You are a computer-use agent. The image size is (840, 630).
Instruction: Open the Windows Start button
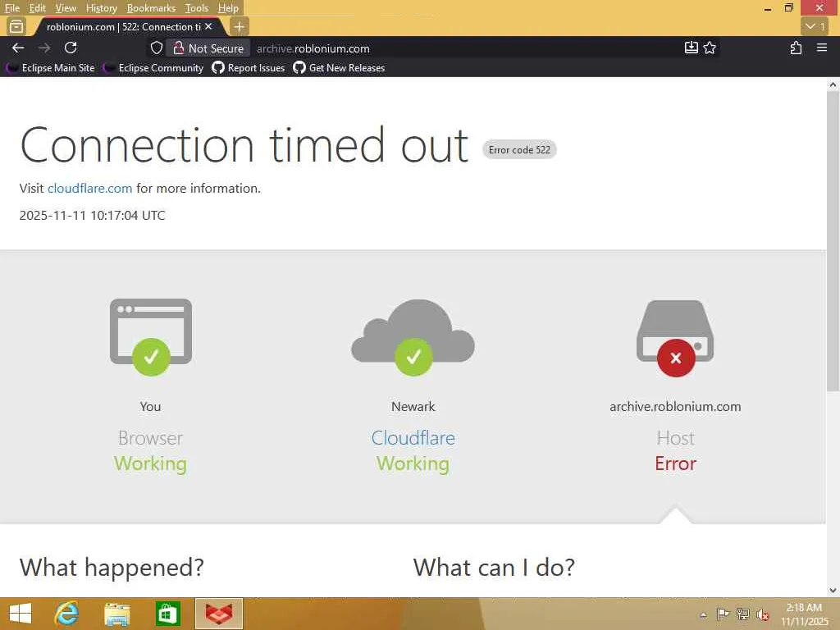coord(21,614)
